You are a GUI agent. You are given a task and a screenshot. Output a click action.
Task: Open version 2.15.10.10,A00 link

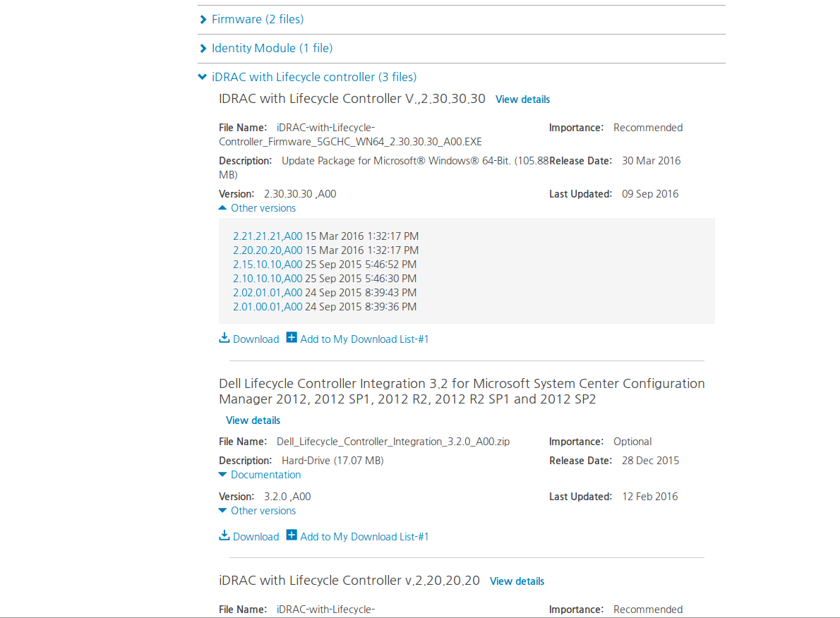point(268,265)
